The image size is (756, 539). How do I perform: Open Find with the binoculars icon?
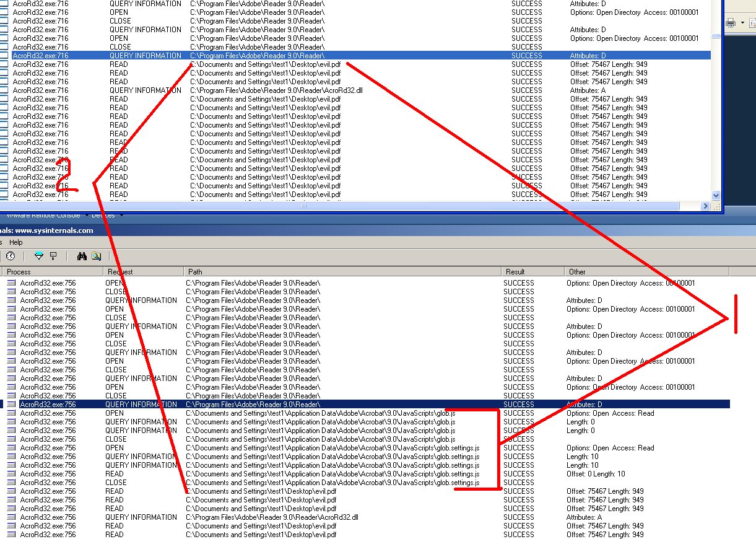[82, 256]
